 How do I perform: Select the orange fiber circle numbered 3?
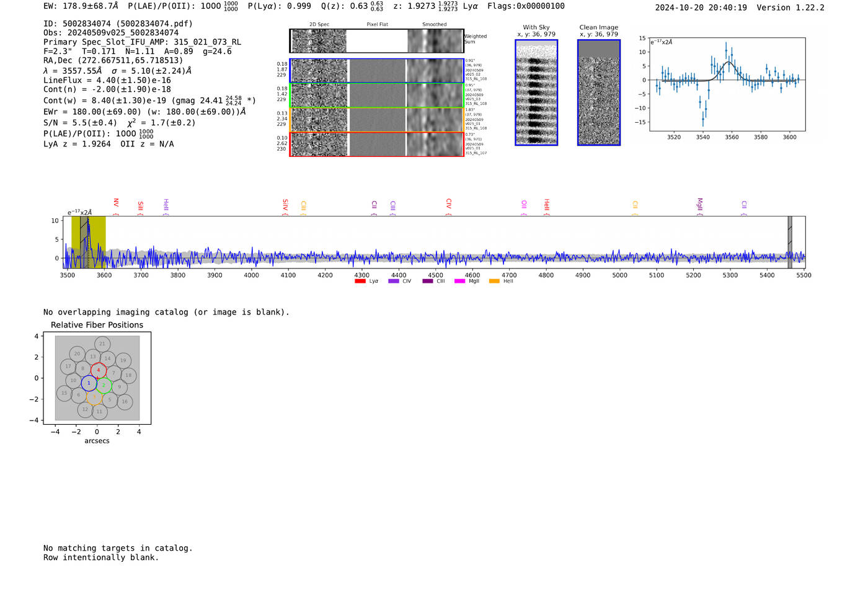pos(94,398)
